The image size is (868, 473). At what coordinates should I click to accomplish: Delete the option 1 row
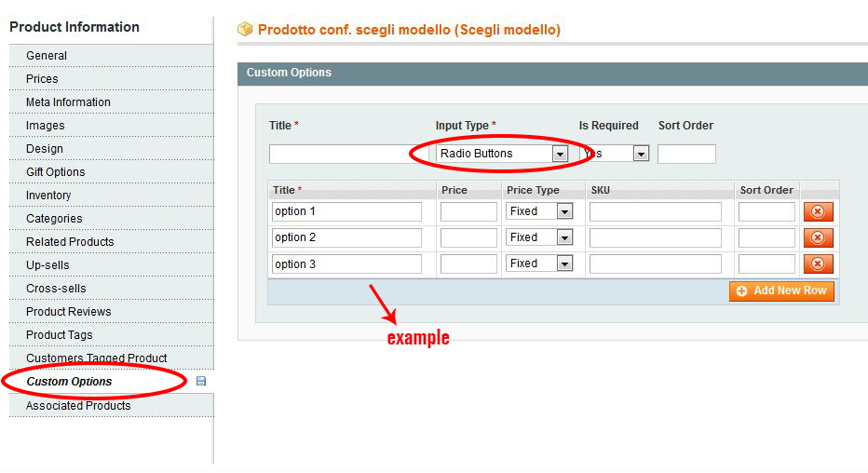coord(818,212)
